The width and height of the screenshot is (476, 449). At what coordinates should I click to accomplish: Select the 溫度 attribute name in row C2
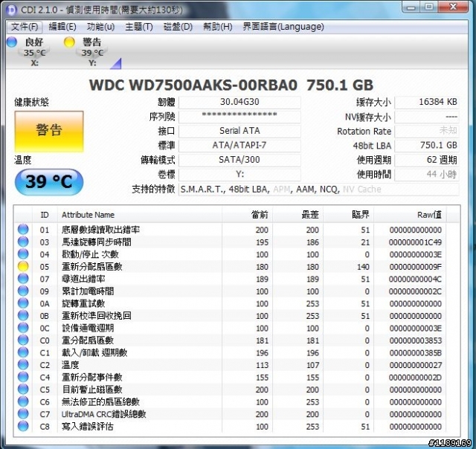click(71, 365)
